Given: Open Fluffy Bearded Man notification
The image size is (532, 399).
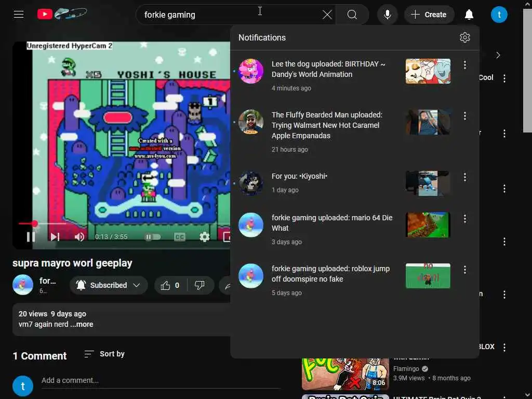Looking at the screenshot, I should 354,131.
